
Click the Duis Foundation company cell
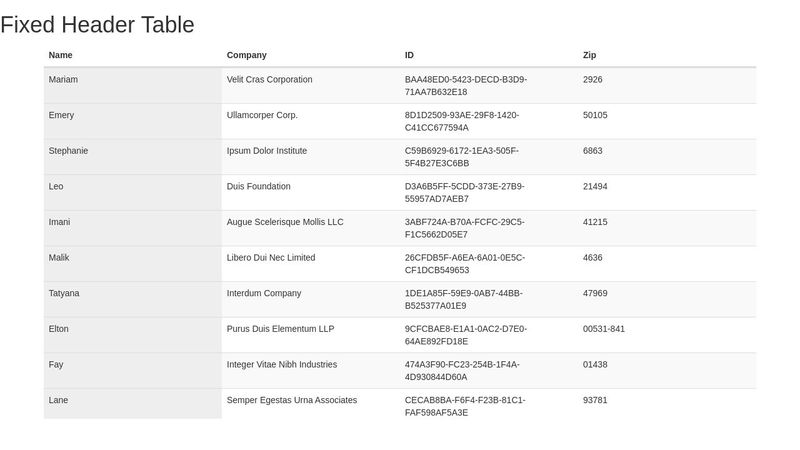click(x=311, y=193)
